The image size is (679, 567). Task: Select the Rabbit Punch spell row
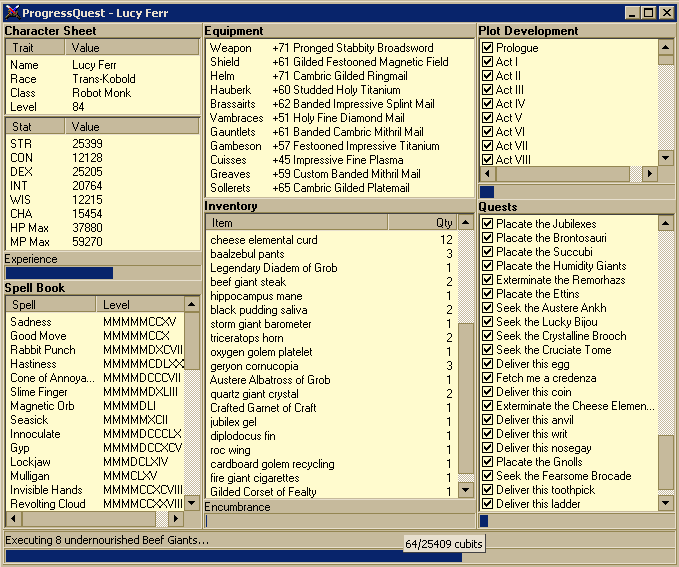95,350
